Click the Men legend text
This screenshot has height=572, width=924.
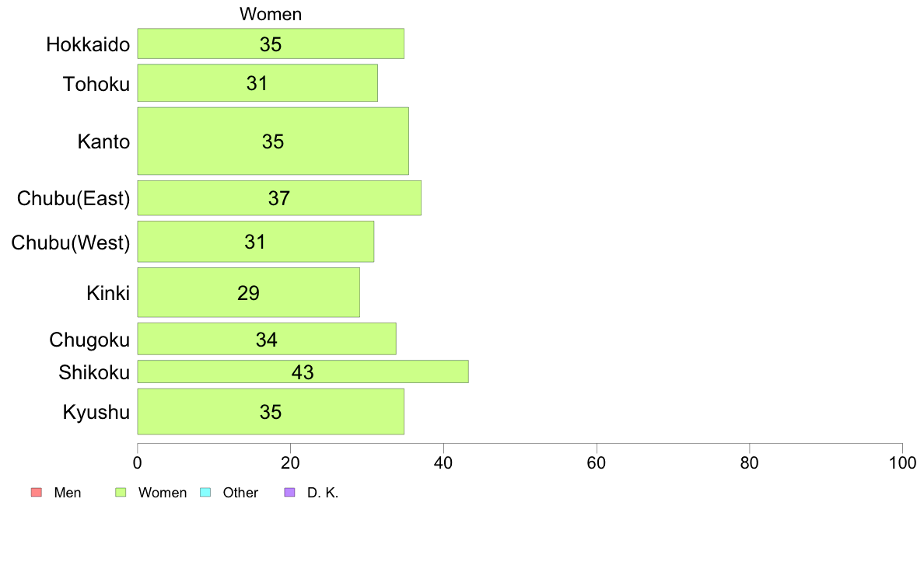coord(67,493)
